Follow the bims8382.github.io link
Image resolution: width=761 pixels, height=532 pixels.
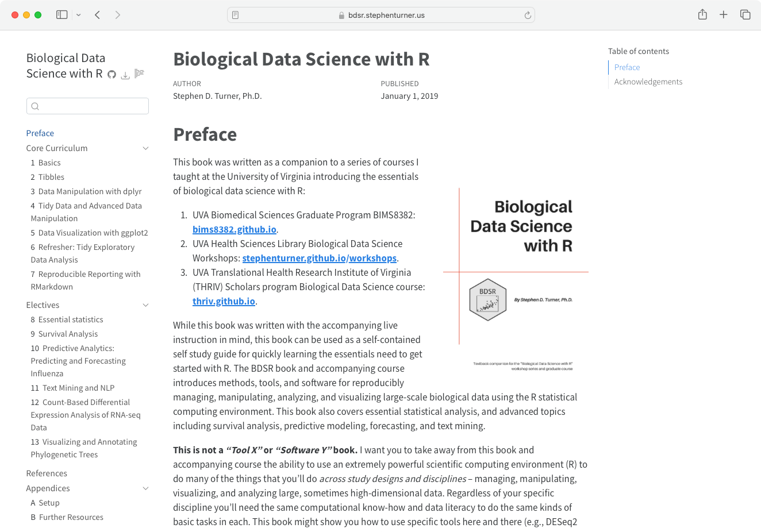pos(235,229)
